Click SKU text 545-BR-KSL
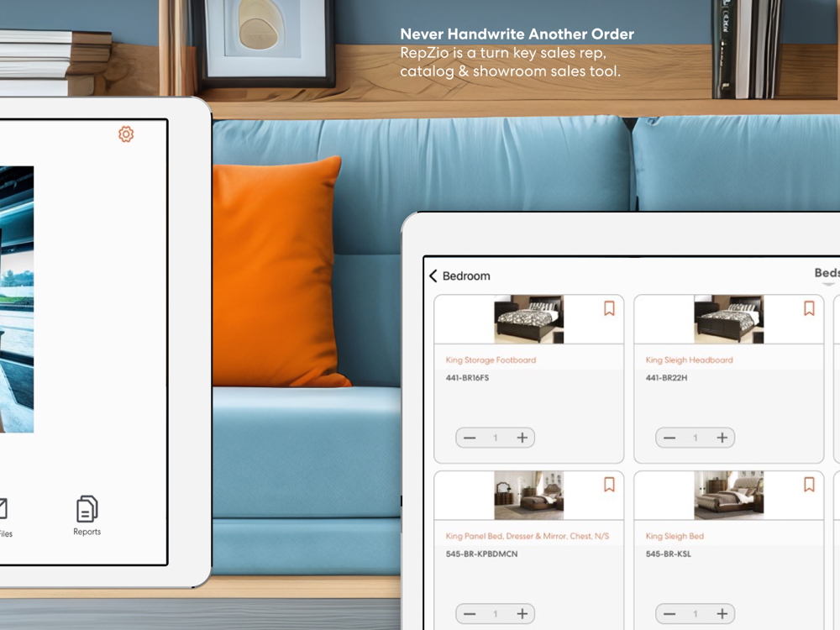The image size is (840, 630). tap(669, 554)
